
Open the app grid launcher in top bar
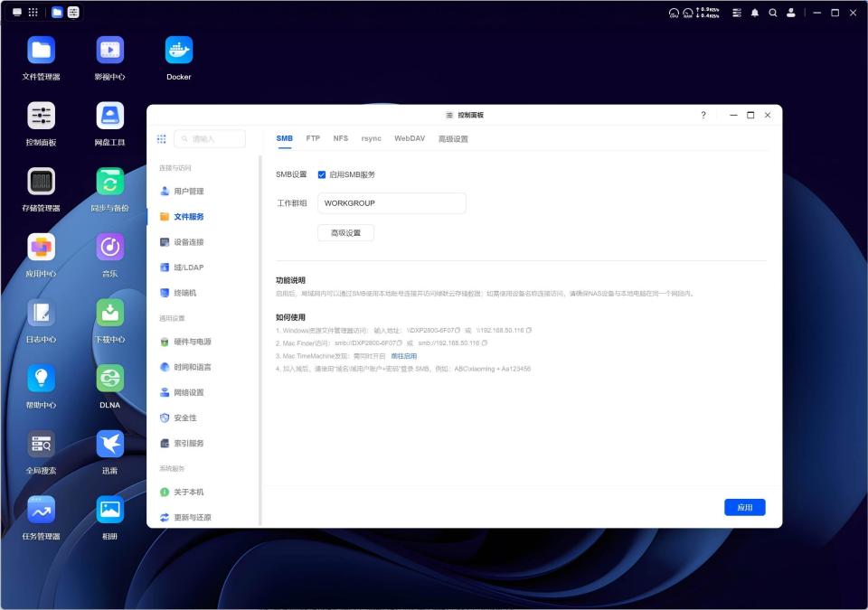[33, 12]
